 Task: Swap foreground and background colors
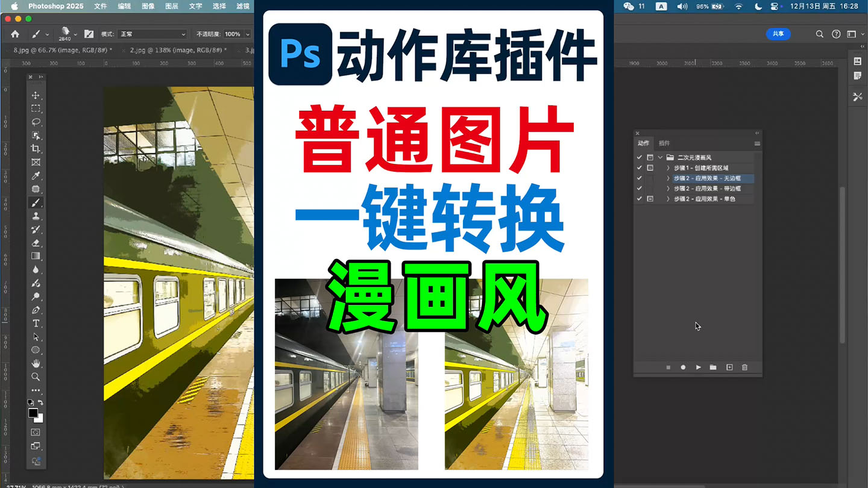pos(40,403)
